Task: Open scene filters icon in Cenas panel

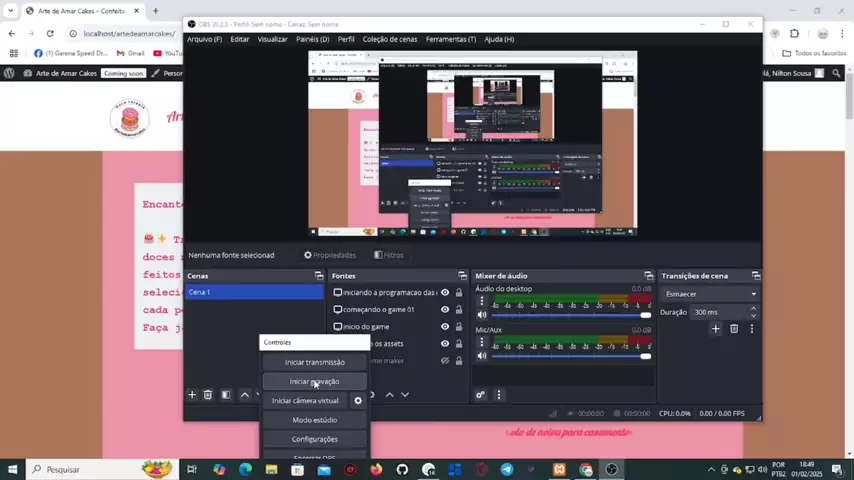Action: click(x=226, y=394)
